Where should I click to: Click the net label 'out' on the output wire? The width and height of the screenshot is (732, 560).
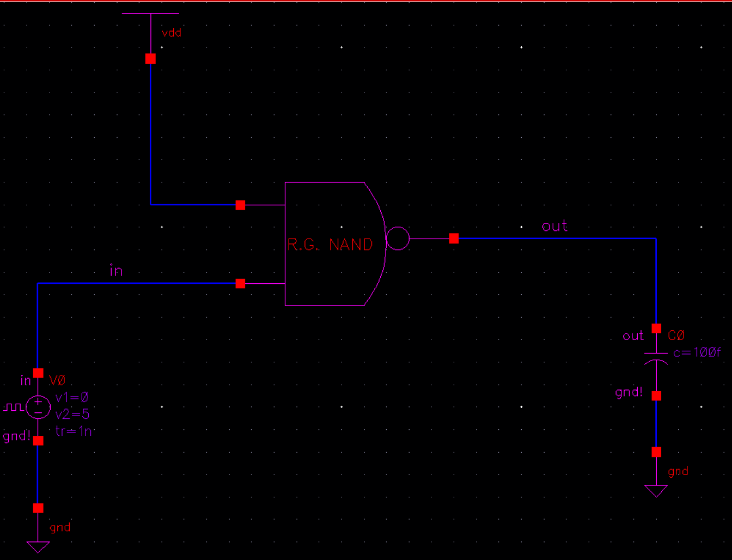(x=553, y=226)
